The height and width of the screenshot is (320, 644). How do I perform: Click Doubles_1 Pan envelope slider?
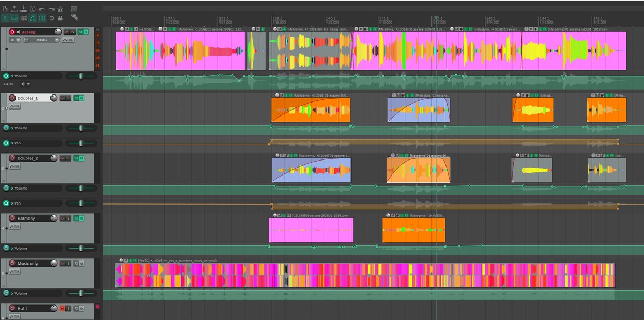[x=81, y=143]
